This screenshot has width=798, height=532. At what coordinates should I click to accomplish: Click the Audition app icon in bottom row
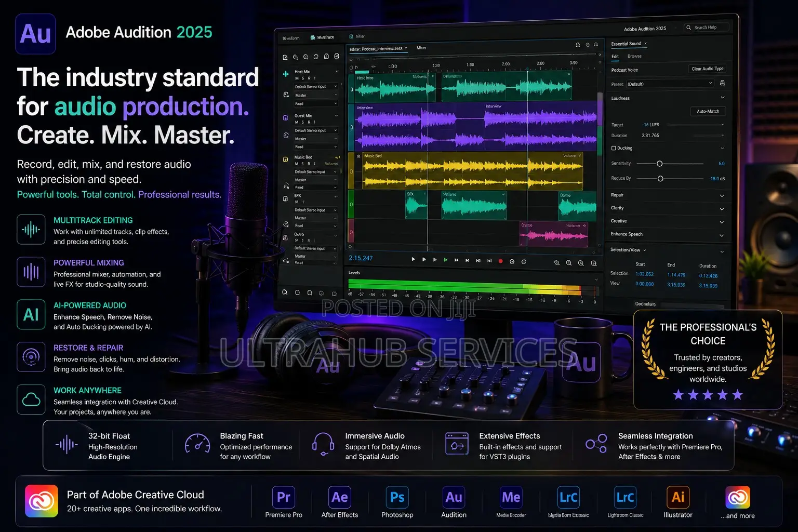pos(454,498)
